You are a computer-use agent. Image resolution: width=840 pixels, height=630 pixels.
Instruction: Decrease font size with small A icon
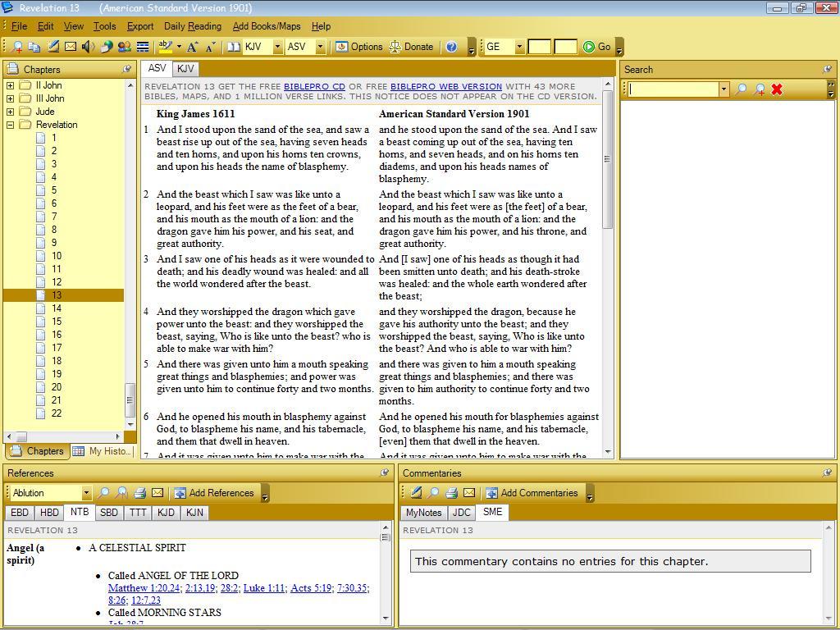click(x=211, y=47)
